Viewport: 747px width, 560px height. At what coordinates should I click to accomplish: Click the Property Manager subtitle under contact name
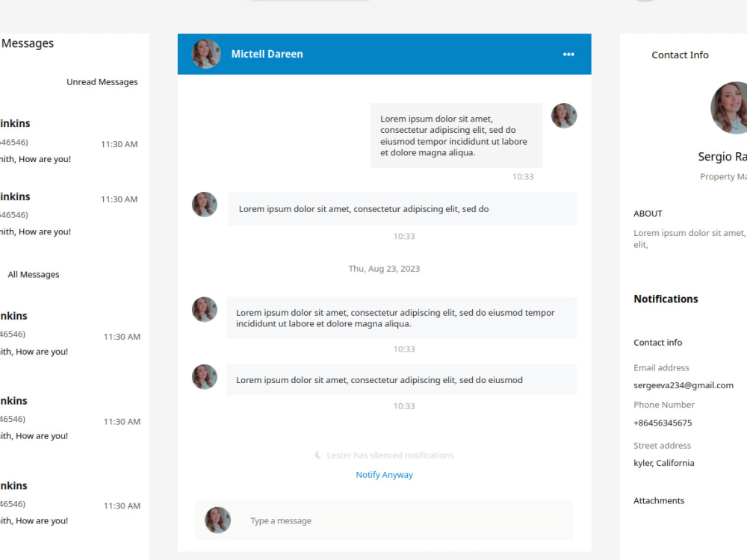(723, 177)
